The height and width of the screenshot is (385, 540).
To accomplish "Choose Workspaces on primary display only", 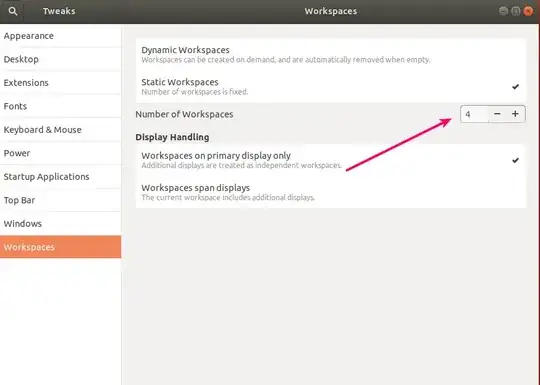I will click(x=331, y=160).
